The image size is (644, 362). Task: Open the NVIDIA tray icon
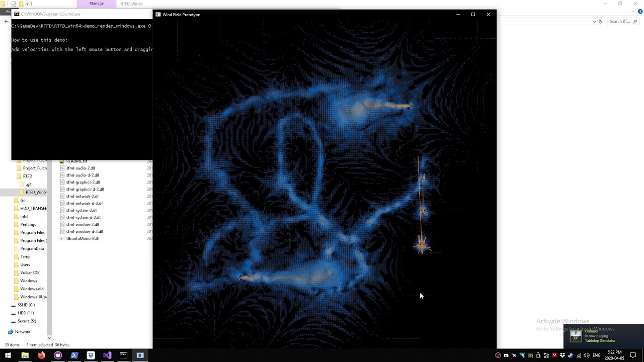coord(530,355)
